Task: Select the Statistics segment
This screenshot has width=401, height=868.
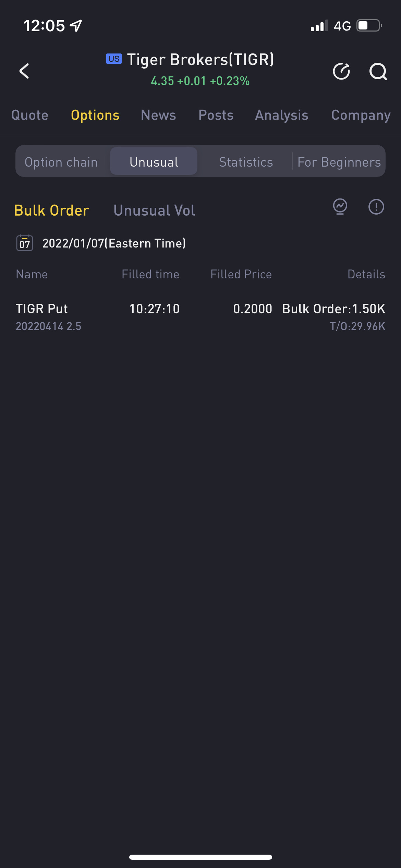Action: click(x=246, y=162)
